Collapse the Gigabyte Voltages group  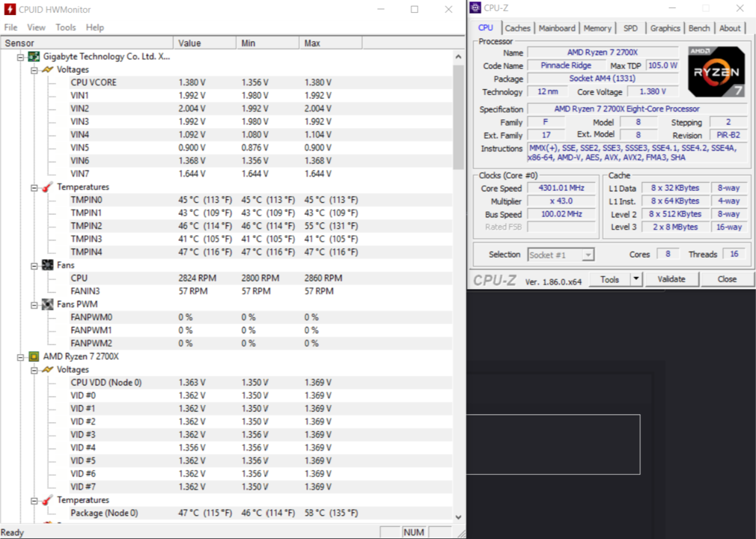(x=34, y=70)
